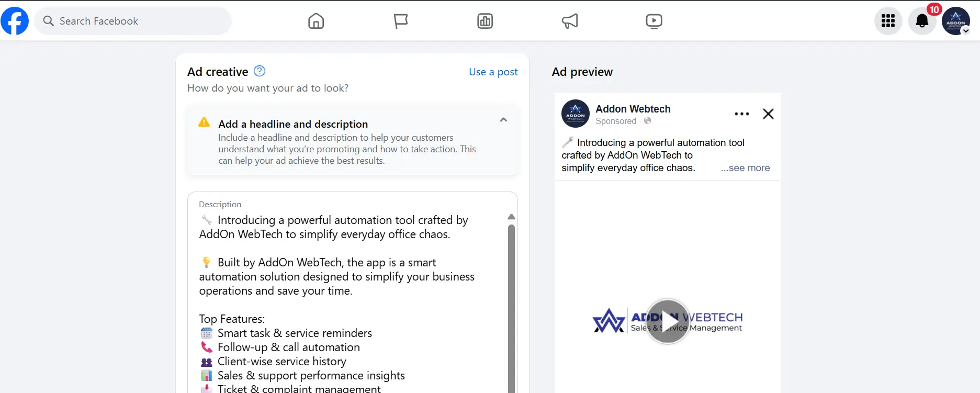This screenshot has width=980, height=393.
Task: Open the Ad Center megaphone icon
Action: click(570, 21)
